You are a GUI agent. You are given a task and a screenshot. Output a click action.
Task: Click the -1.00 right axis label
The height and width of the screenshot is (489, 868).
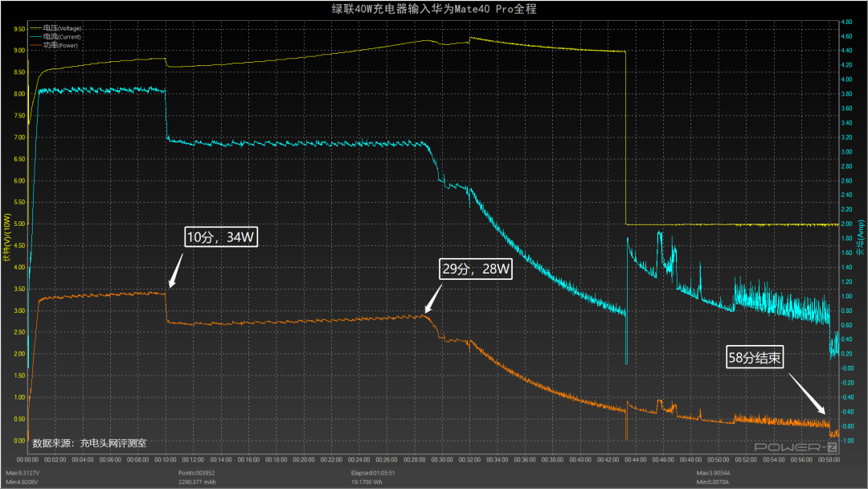848,441
